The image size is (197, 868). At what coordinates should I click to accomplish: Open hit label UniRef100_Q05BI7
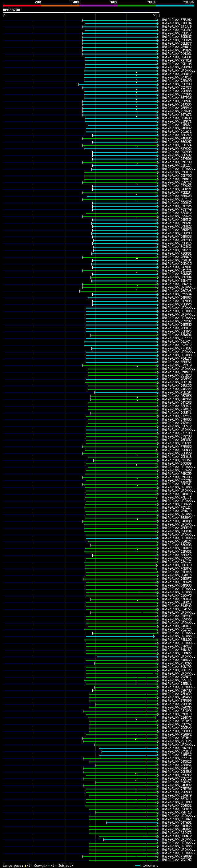(x=176, y=751)
